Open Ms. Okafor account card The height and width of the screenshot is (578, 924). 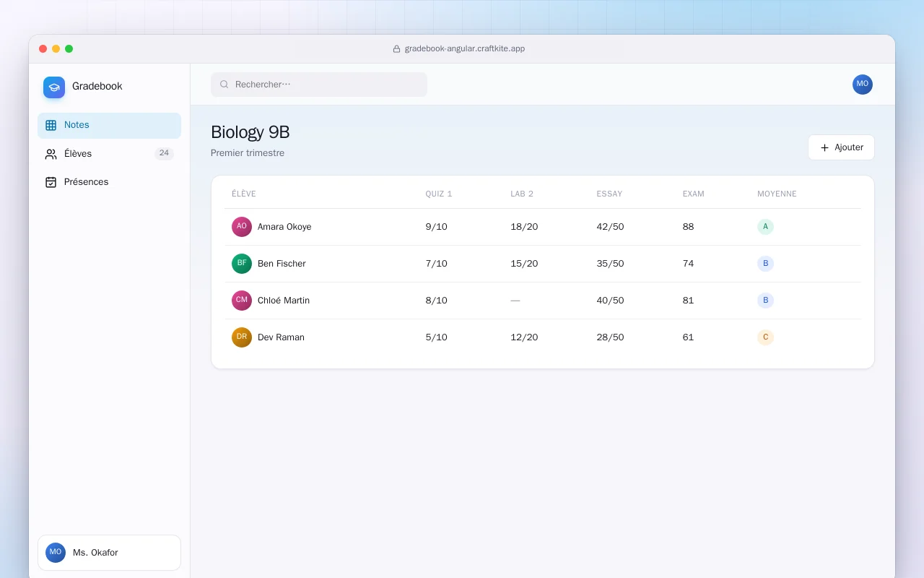point(109,553)
